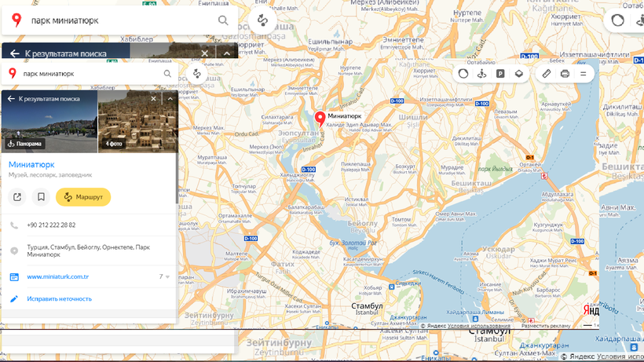The width and height of the screenshot is (644, 362).
Task: Collapse the place card with the chevron
Action: tap(168, 99)
